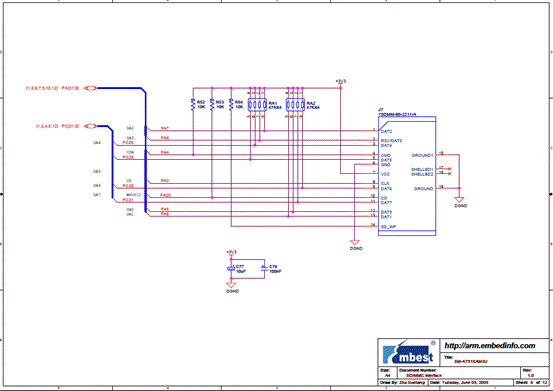Click the Size A4 field in title block
This screenshot has width=553, height=391.
[x=388, y=373]
